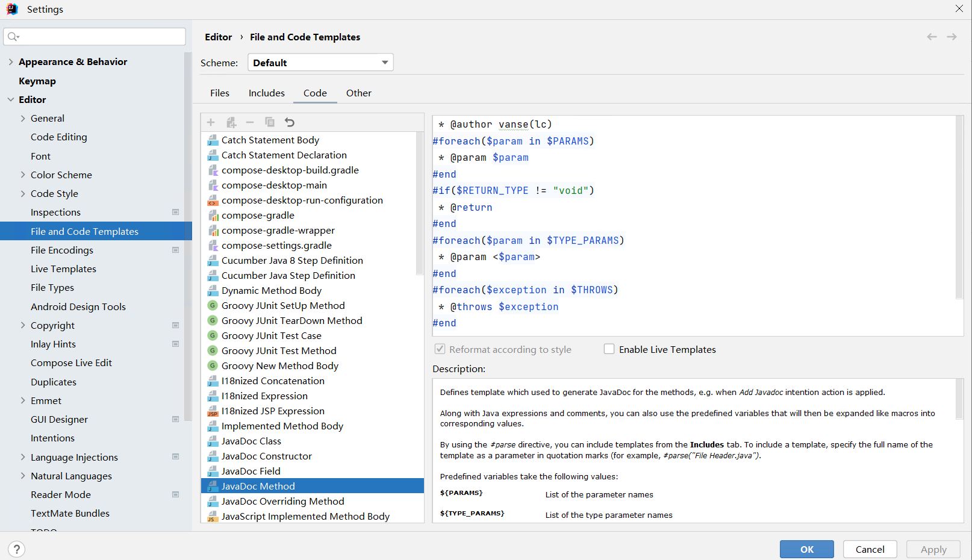This screenshot has height=560, width=972.
Task: Toggle Reformat according to style checkbox
Action: pos(440,349)
